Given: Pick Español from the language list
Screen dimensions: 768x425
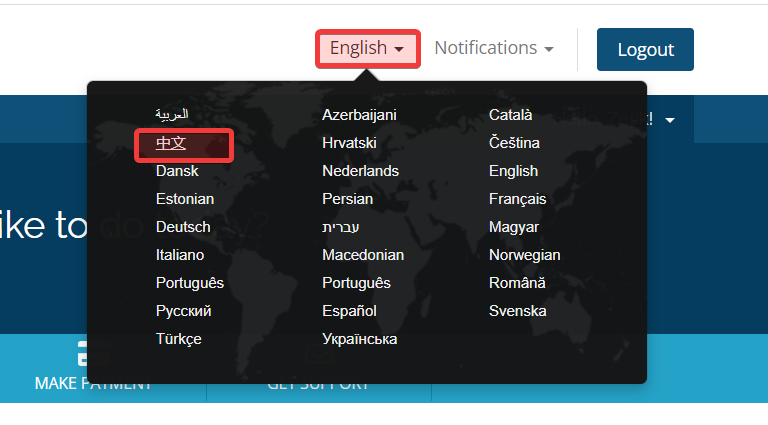Looking at the screenshot, I should (349, 311).
